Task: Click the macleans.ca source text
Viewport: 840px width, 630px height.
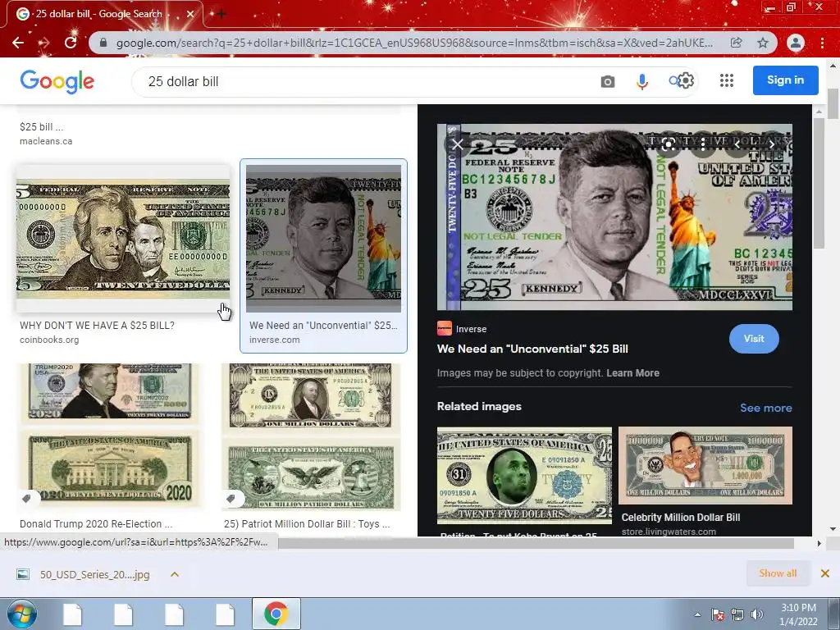Action: [46, 141]
